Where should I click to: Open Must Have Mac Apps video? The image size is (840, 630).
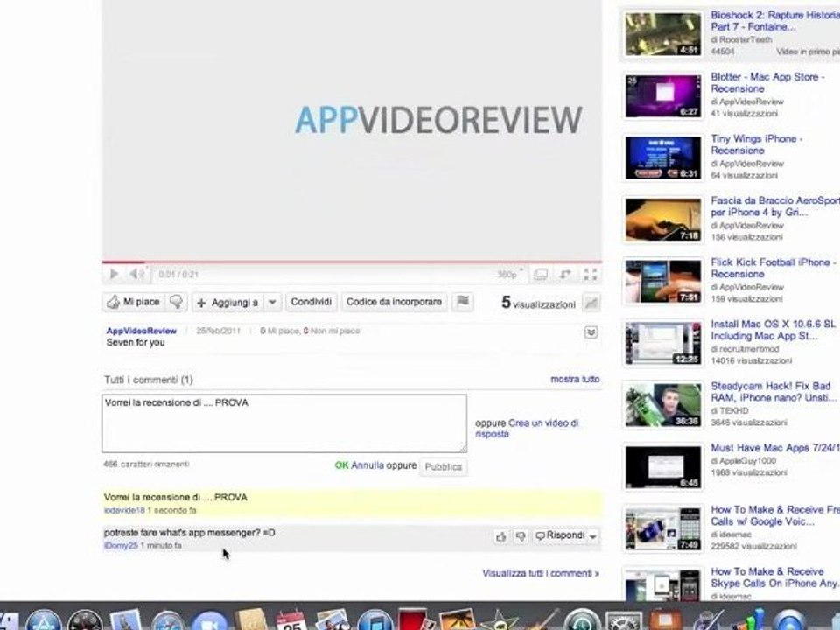point(775,448)
